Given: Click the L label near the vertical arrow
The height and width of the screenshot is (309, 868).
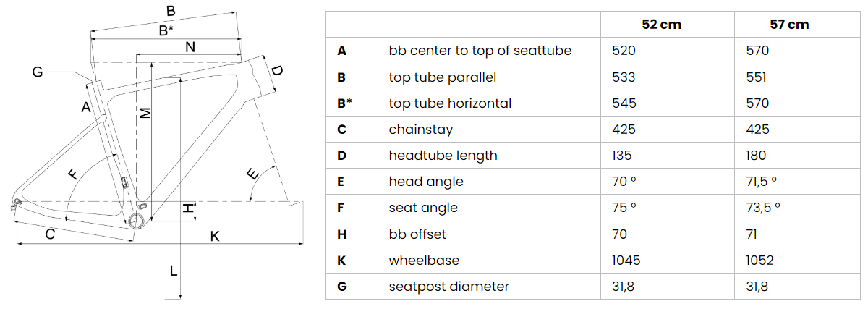Looking at the screenshot, I should point(172,271).
